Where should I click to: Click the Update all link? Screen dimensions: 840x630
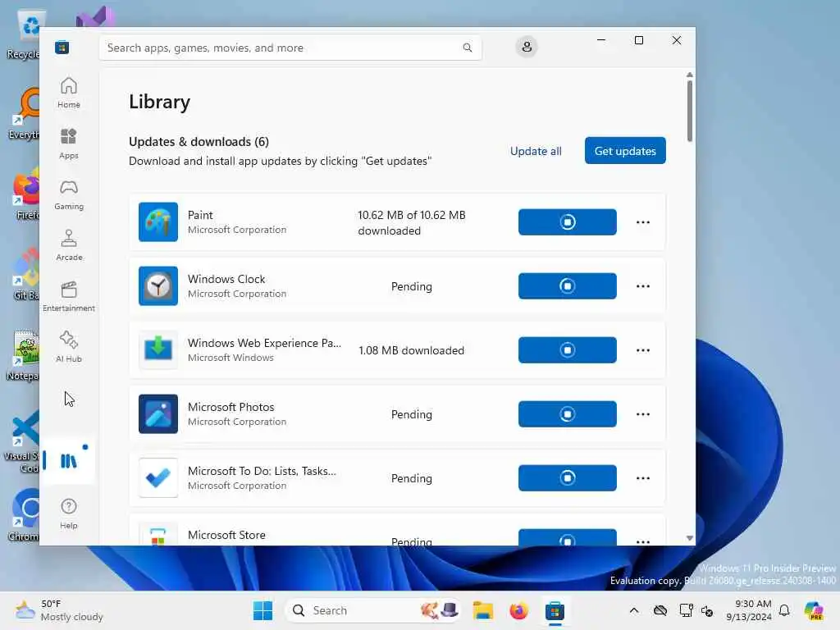(x=536, y=151)
